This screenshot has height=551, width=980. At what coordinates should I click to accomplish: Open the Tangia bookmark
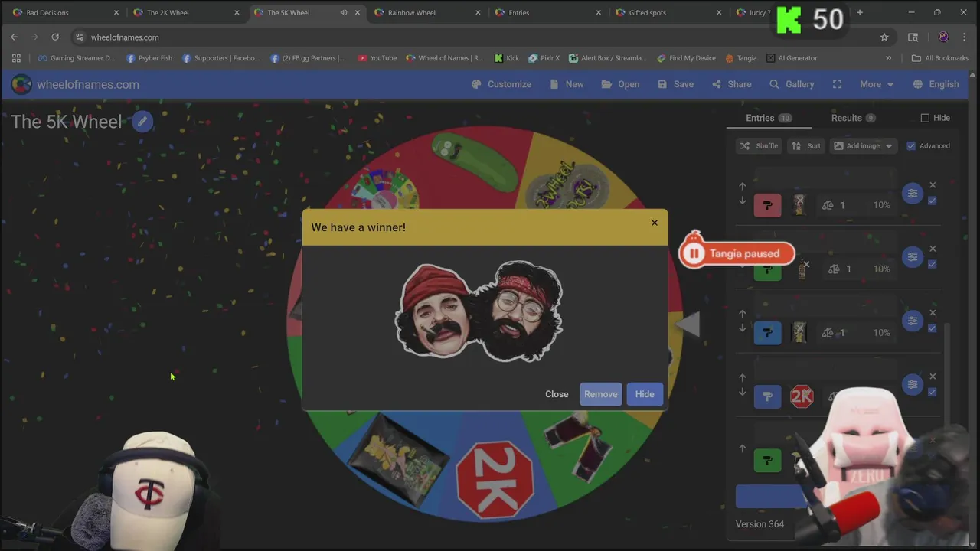(740, 58)
